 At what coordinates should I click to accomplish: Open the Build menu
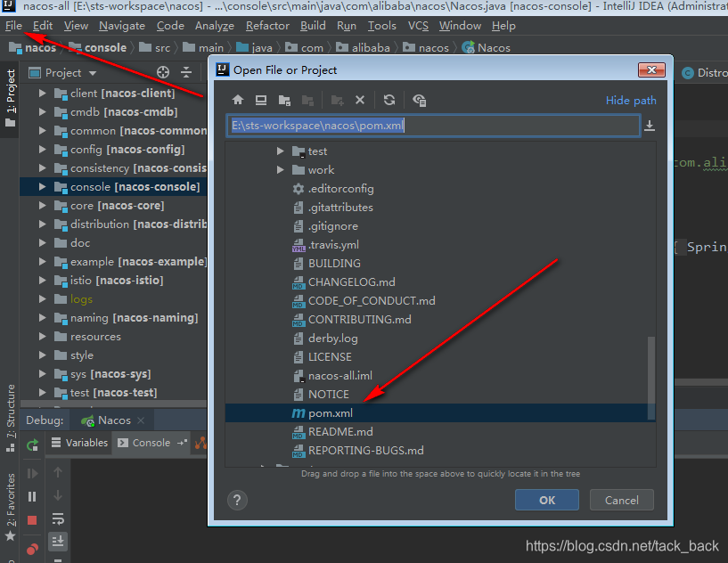coord(313,26)
